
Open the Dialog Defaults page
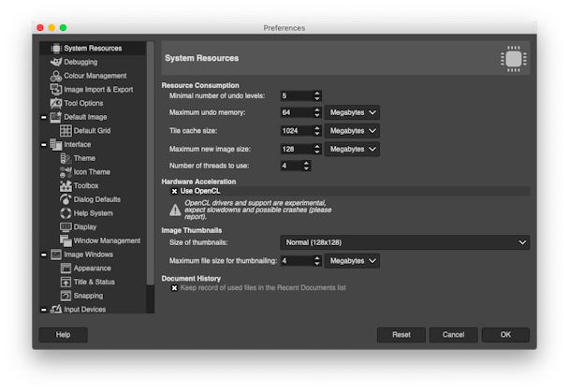pos(97,199)
